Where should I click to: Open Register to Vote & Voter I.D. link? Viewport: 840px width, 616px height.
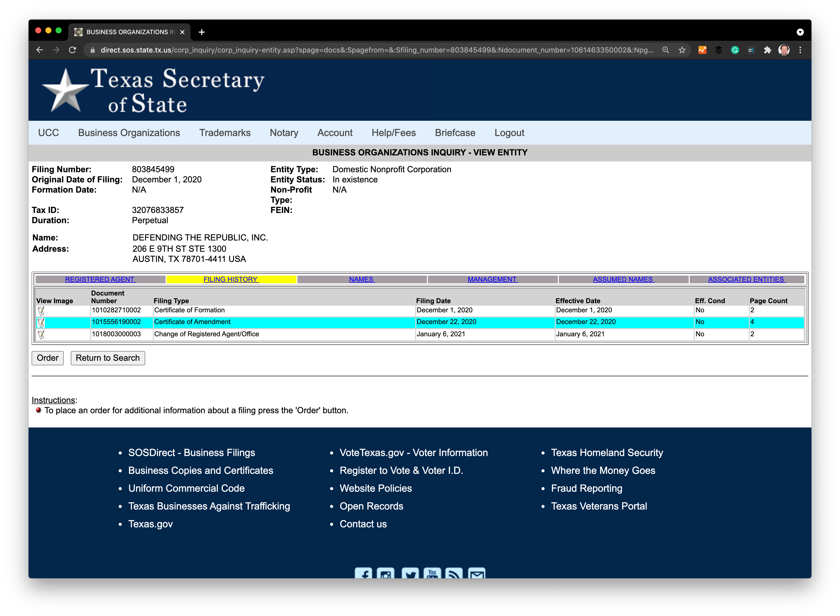point(402,471)
